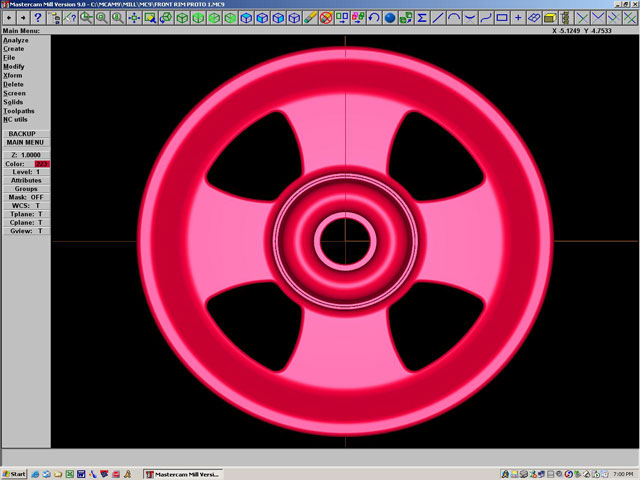
Task: Click the BACKUP button
Action: tap(26, 133)
